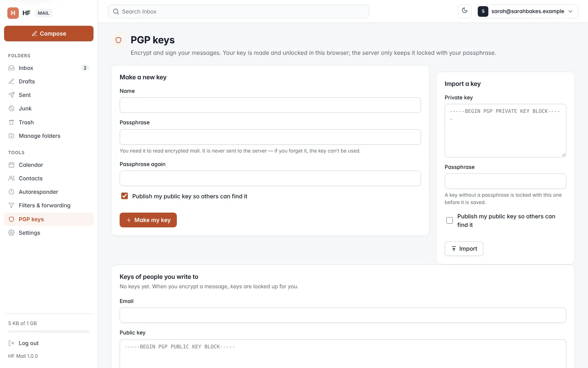The image size is (588, 368).
Task: Click the Inbox tray icon
Action: point(11,68)
